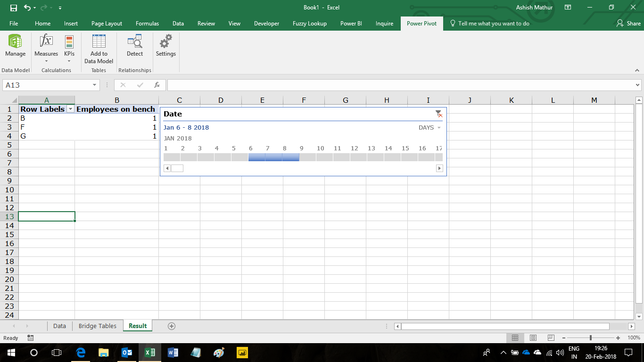Click cell containing Employees on bench
This screenshot has height=362, width=644.
pyautogui.click(x=116, y=109)
